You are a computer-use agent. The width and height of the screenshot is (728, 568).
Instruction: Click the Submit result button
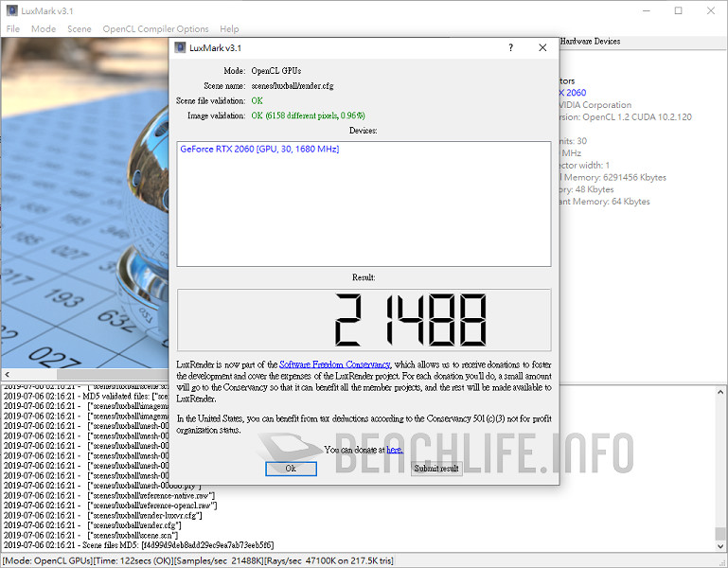click(436, 469)
